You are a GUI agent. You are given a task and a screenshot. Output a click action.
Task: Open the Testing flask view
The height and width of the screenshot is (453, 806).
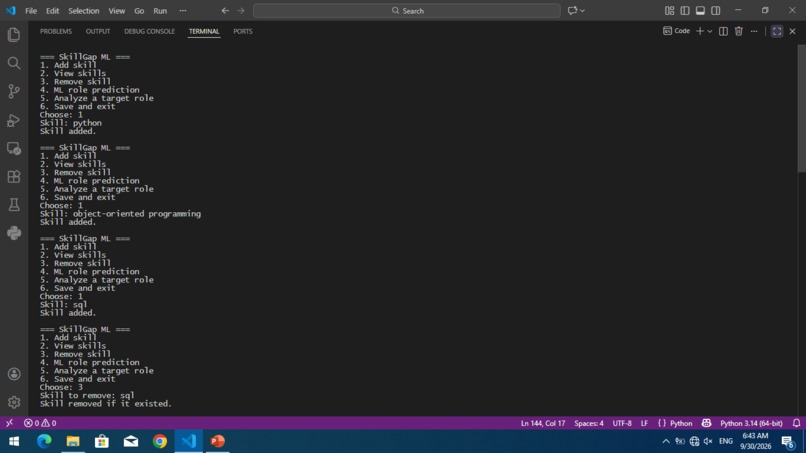14,205
